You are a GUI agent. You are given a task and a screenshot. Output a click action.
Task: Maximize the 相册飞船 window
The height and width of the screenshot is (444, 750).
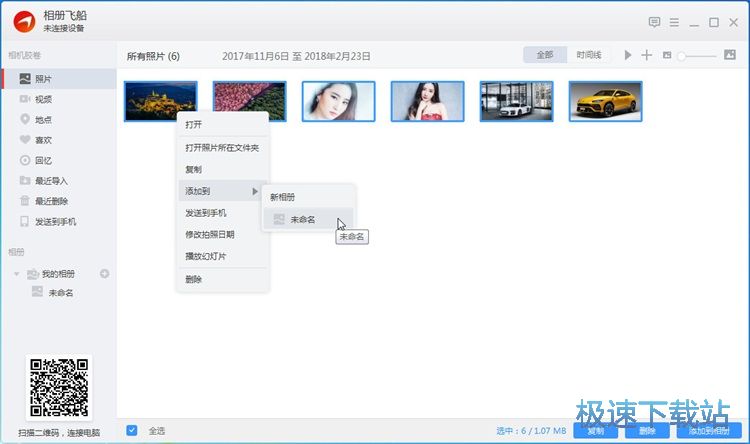click(714, 22)
